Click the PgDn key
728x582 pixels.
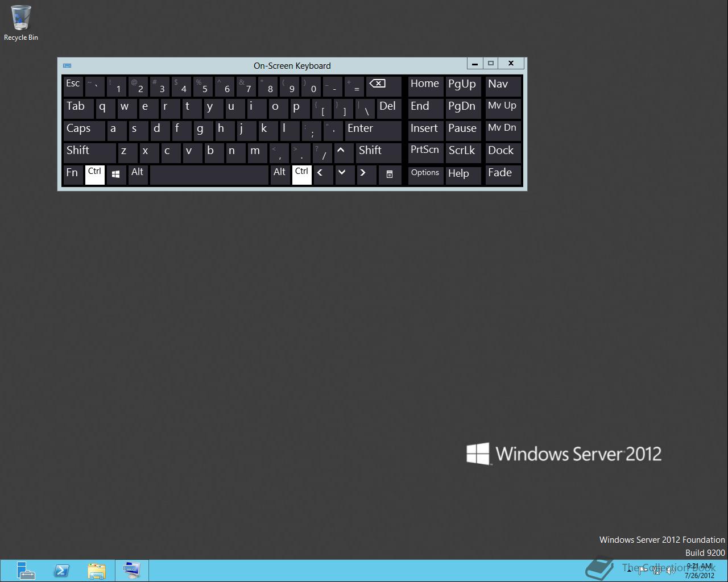click(463, 108)
